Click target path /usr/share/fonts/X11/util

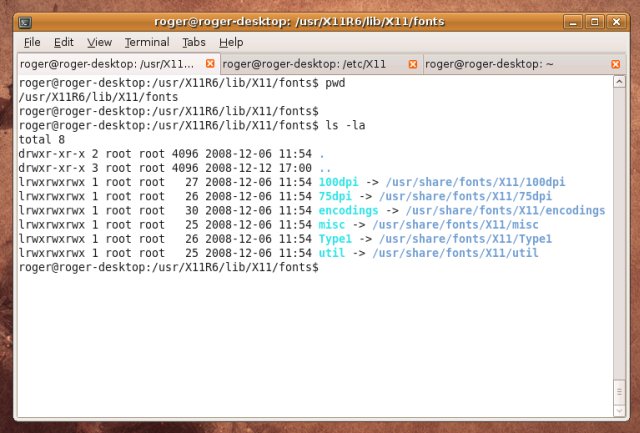pos(456,253)
